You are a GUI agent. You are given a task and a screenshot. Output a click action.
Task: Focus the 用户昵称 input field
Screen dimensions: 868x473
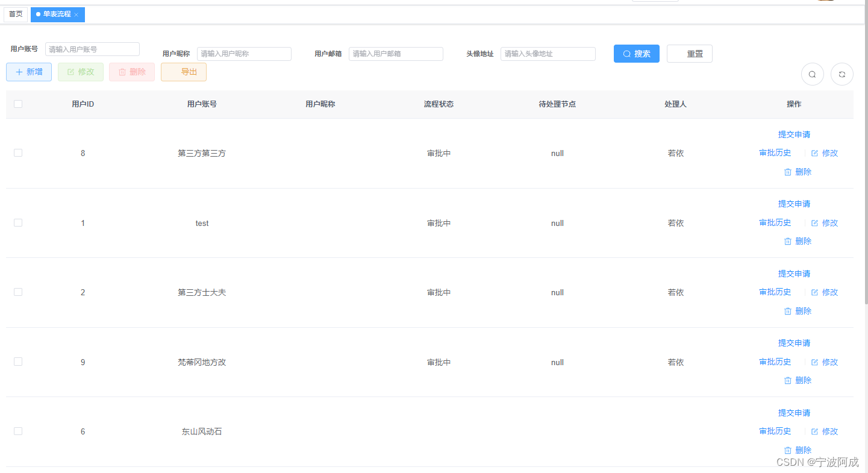(244, 54)
